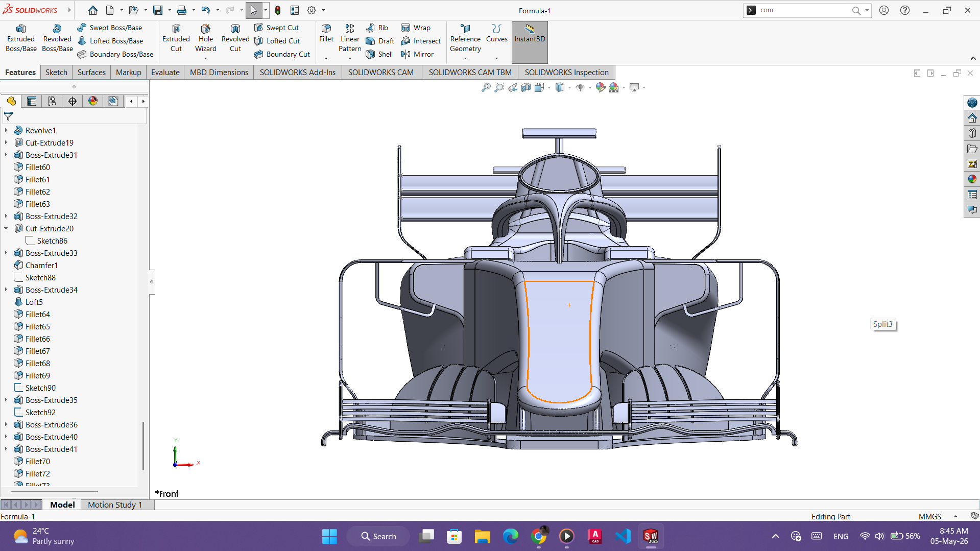Screen dimensions: 980x551
Task: Open the Undo dropdown arrow
Action: click(x=218, y=10)
